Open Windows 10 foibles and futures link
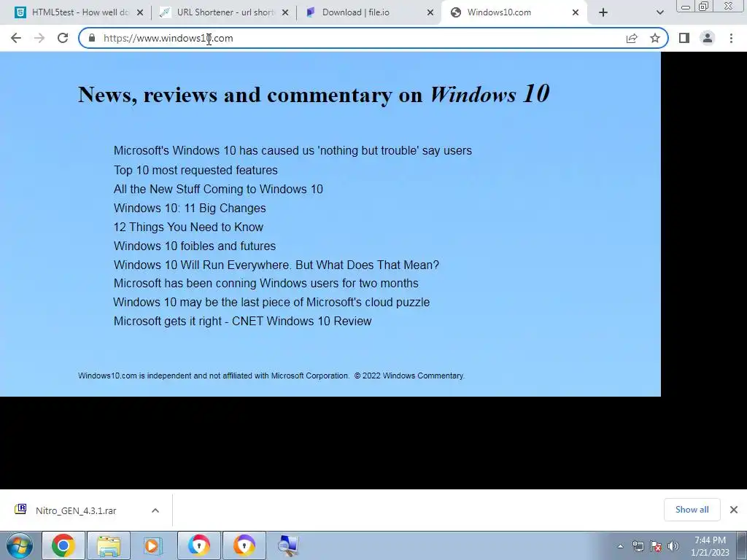 (x=194, y=246)
